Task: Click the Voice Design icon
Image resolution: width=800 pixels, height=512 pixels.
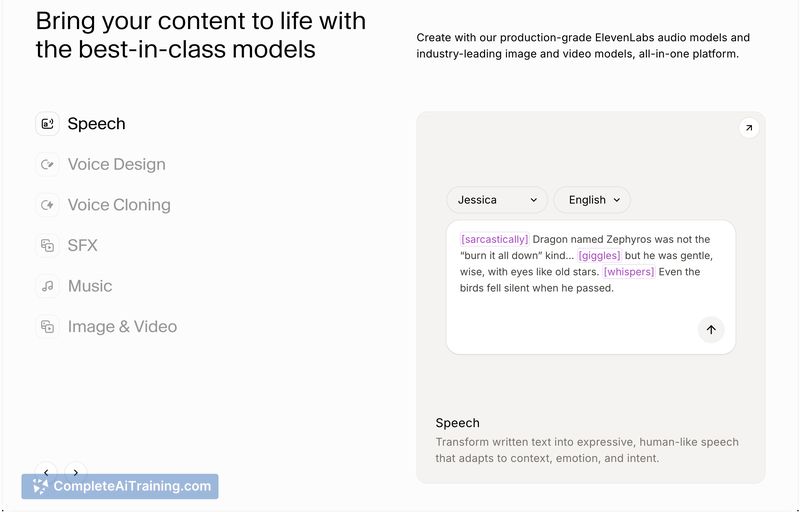Action: (x=47, y=164)
